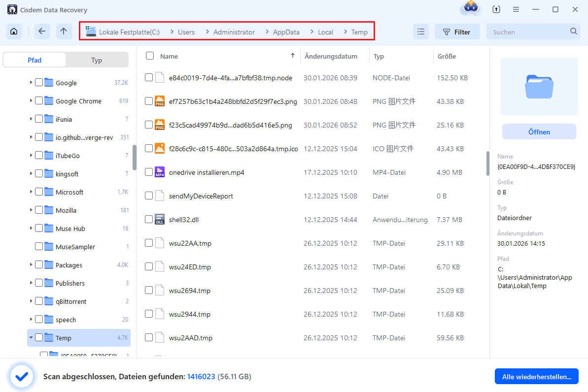This screenshot has height=392, width=588.
Task: Check the shell32.dll file checkbox
Action: click(x=149, y=219)
